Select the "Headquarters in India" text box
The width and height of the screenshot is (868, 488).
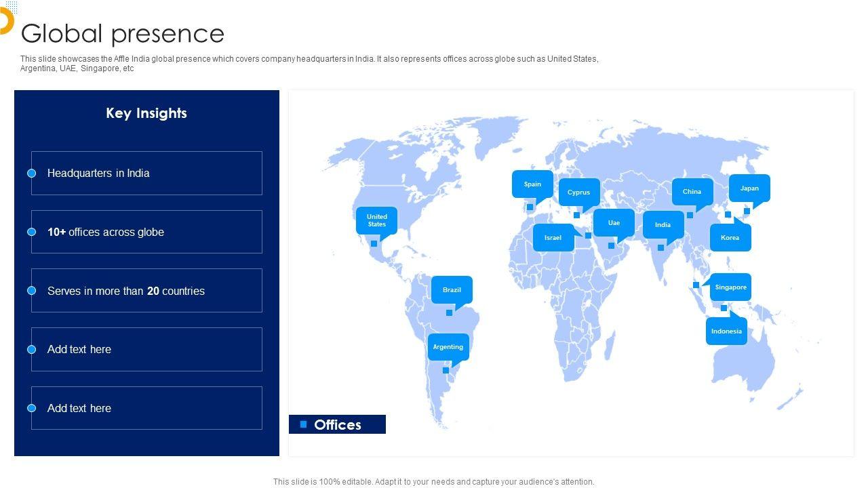146,174
